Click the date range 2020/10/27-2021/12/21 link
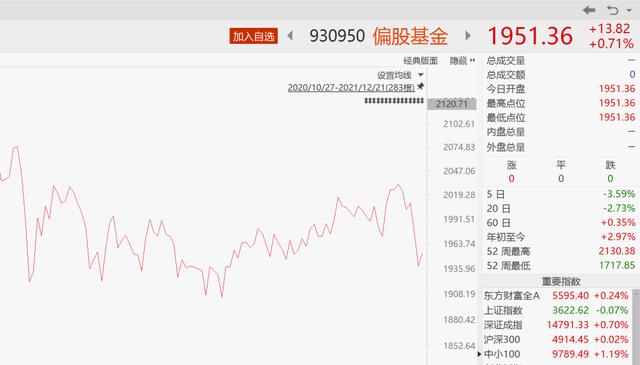The width and height of the screenshot is (640, 365). (351, 87)
